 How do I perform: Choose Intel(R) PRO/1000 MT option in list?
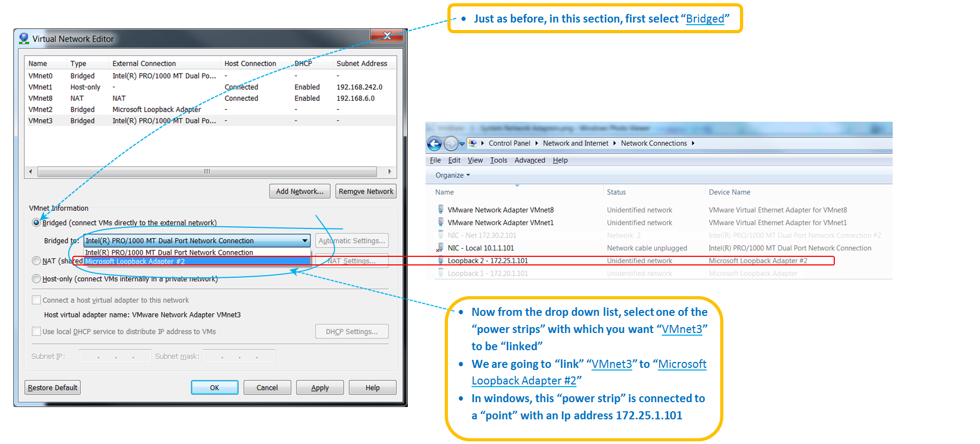tap(197, 252)
